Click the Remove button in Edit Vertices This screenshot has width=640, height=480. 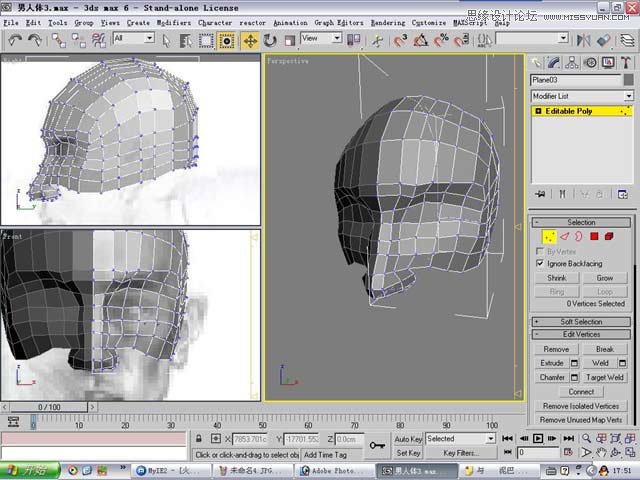[556, 349]
